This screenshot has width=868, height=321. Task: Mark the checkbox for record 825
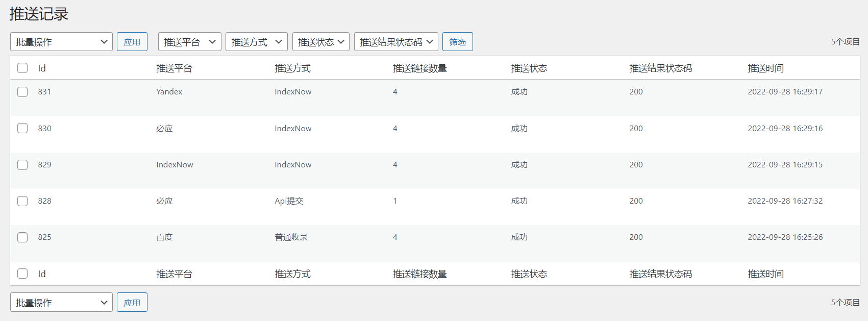coord(22,237)
